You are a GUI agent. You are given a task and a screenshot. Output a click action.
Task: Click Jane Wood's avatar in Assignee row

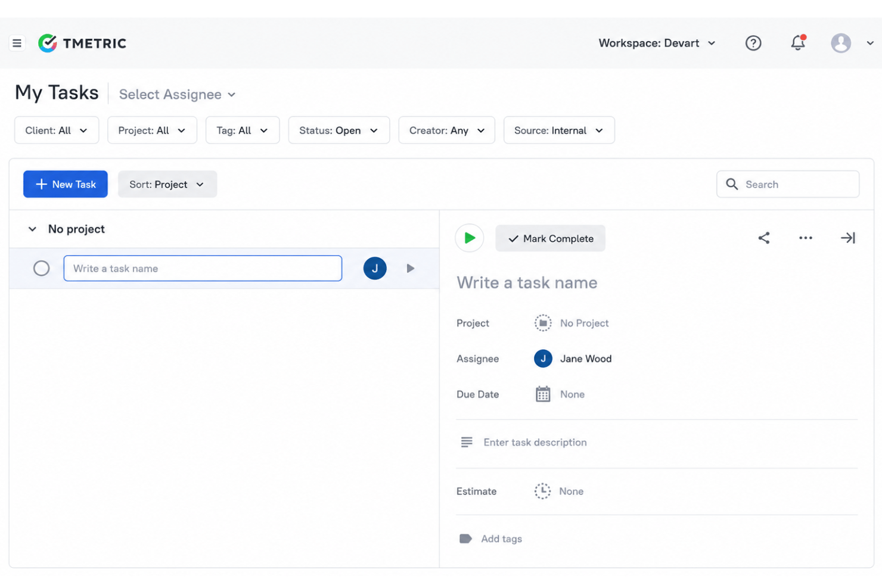pos(543,359)
